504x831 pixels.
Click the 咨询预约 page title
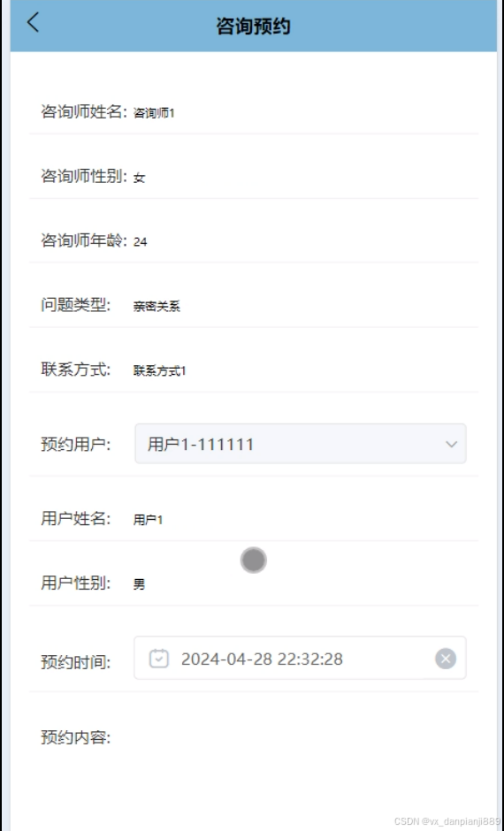253,26
